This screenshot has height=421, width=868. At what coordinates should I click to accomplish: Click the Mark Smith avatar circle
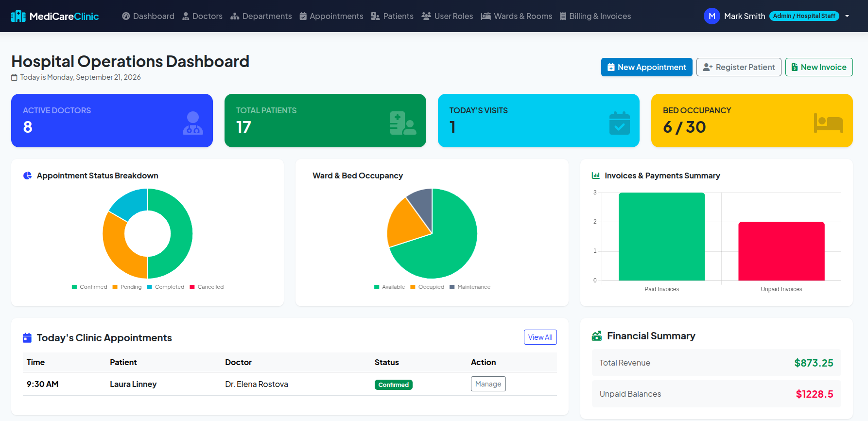712,16
